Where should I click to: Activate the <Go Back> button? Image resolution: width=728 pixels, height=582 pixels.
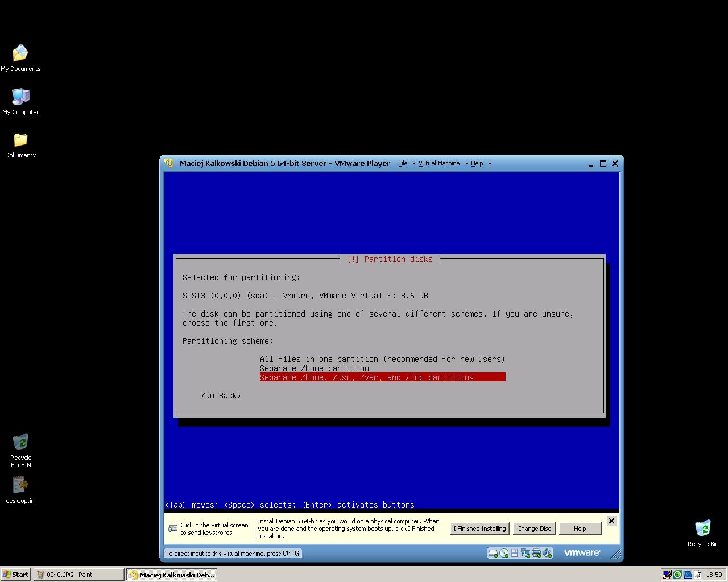(221, 396)
